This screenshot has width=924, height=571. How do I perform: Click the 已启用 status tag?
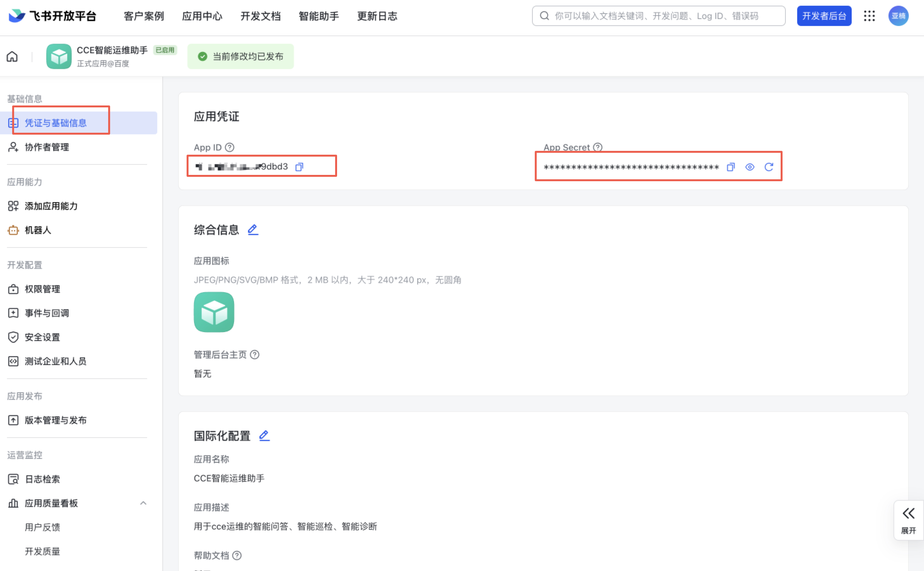point(165,50)
